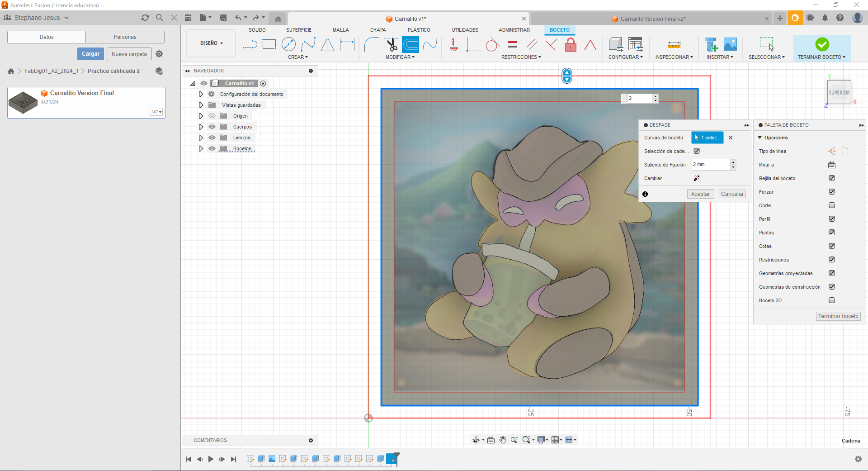Open the Carnalito Version Final thumbnail
The image size is (868, 471).
[23, 102]
